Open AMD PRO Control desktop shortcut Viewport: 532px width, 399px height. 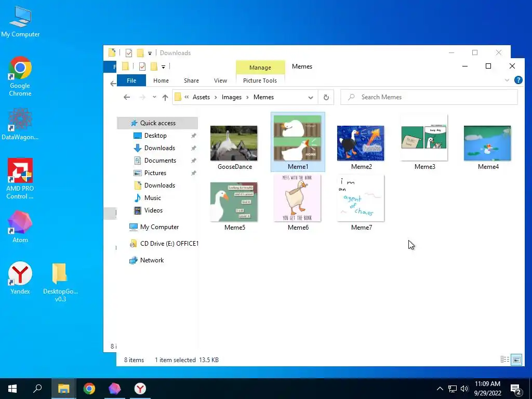[x=20, y=179]
